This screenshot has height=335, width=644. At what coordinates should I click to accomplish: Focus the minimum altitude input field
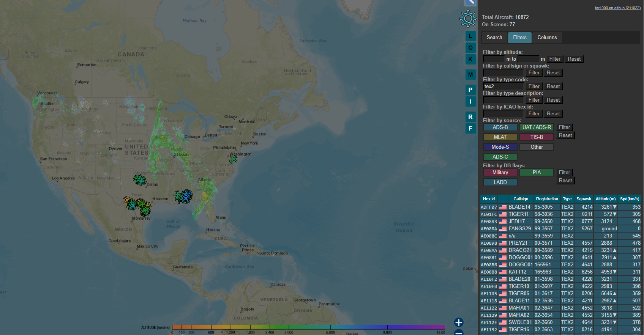494,59
